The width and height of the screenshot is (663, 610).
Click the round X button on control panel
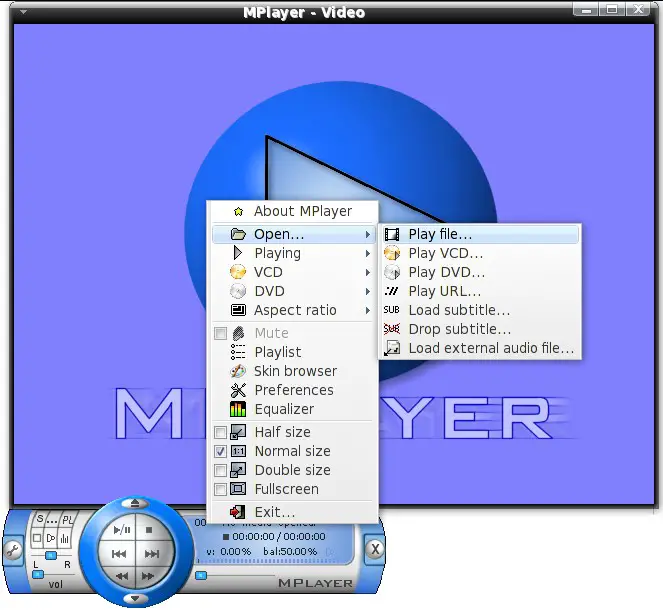(375, 549)
